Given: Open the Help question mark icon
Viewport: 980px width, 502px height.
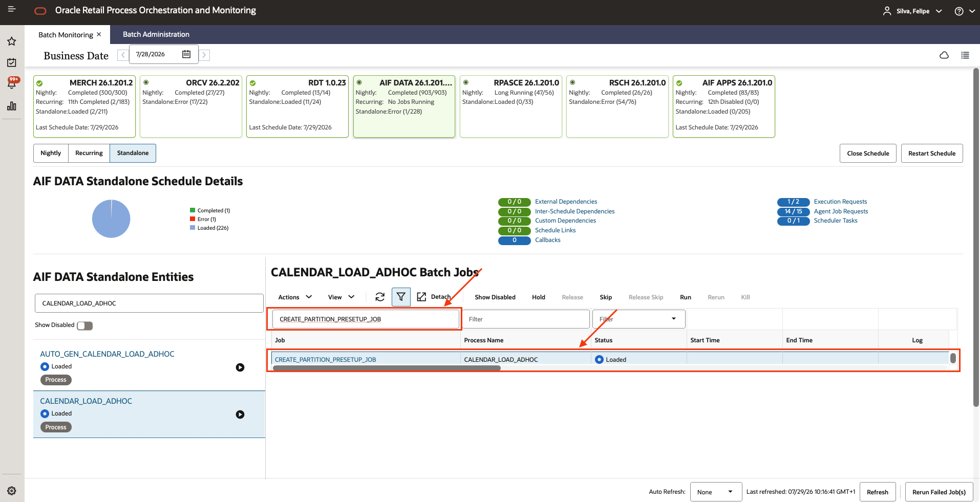Looking at the screenshot, I should [959, 11].
